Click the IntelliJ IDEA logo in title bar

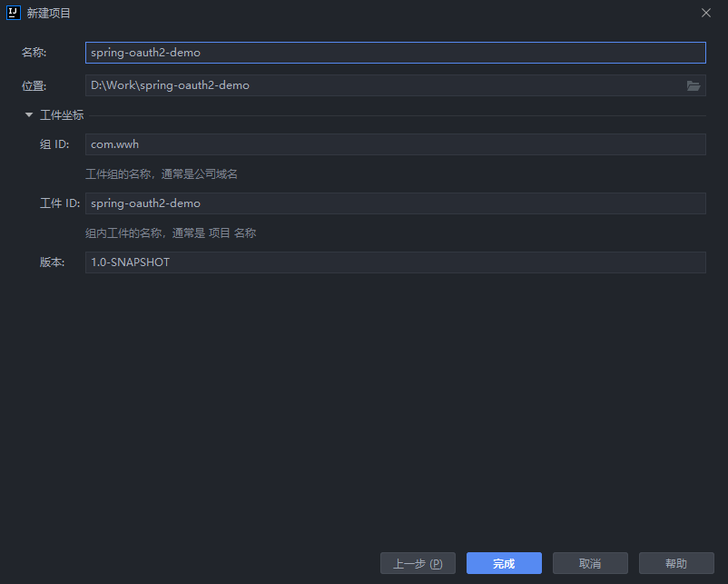click(x=13, y=13)
